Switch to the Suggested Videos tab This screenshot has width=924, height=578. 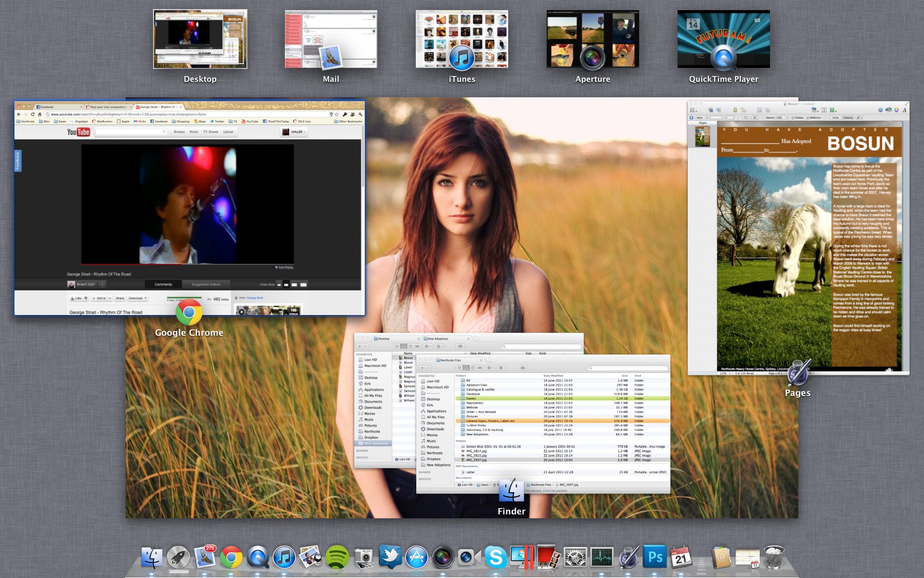coord(206,284)
